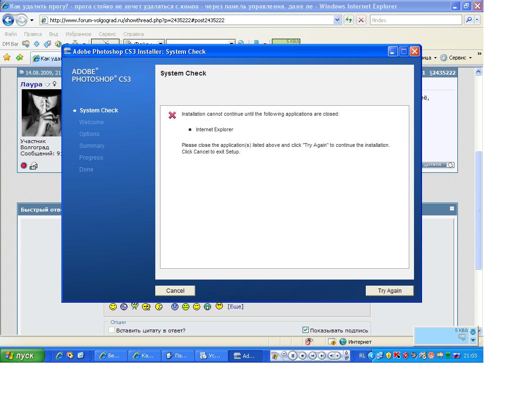Switch to Бе... taskbar window
Viewport: 532px width, 399px height.
(110, 356)
